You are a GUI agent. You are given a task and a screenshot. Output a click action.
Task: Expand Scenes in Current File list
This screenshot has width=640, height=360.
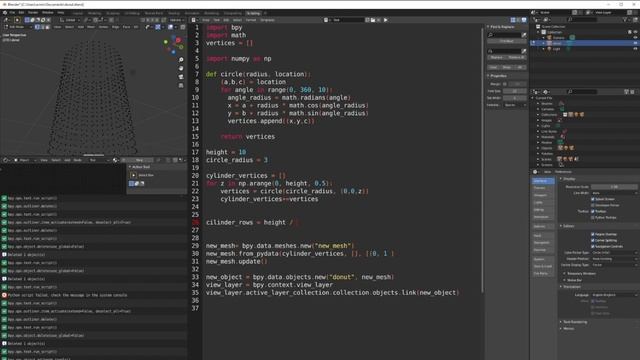(x=538, y=159)
